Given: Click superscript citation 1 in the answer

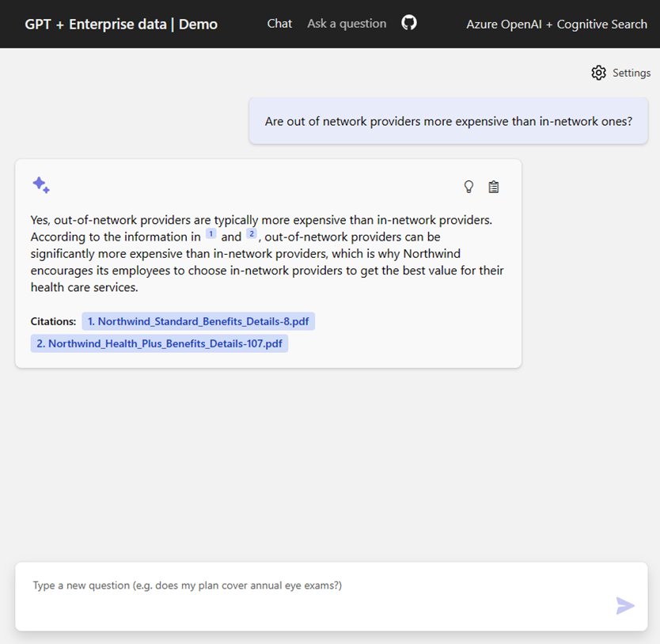Looking at the screenshot, I should click(211, 234).
